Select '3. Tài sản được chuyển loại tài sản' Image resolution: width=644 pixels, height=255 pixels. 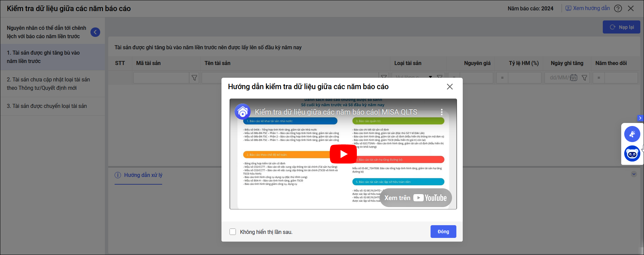[x=53, y=106]
